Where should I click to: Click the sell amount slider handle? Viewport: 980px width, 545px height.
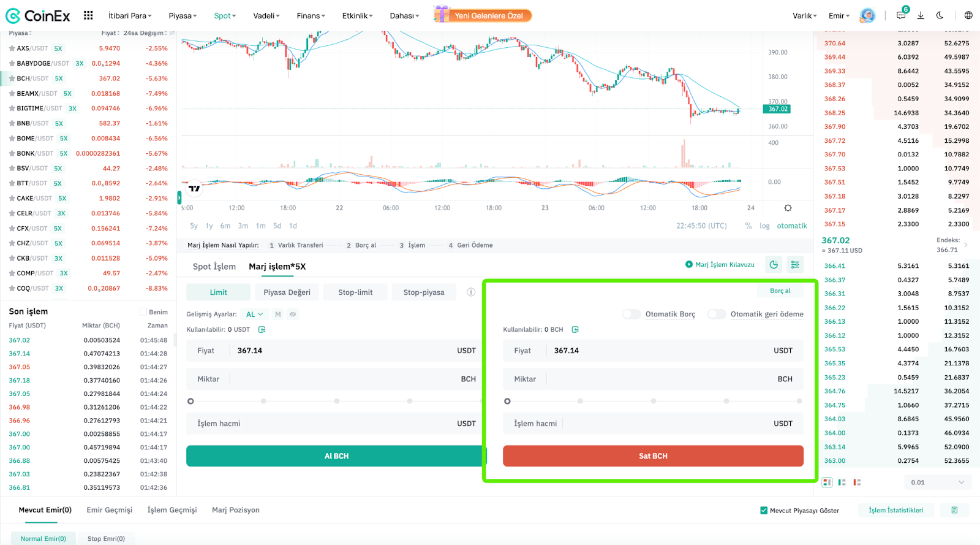507,401
